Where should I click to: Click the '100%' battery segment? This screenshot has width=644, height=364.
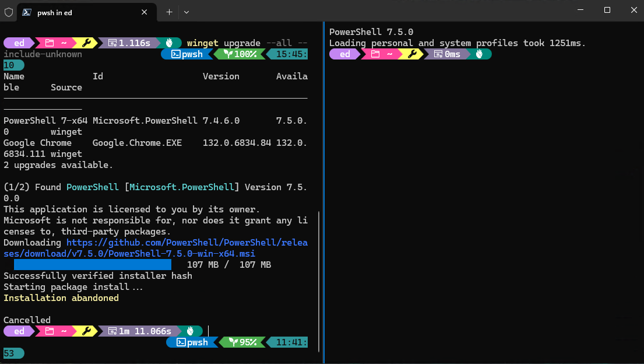tap(240, 54)
